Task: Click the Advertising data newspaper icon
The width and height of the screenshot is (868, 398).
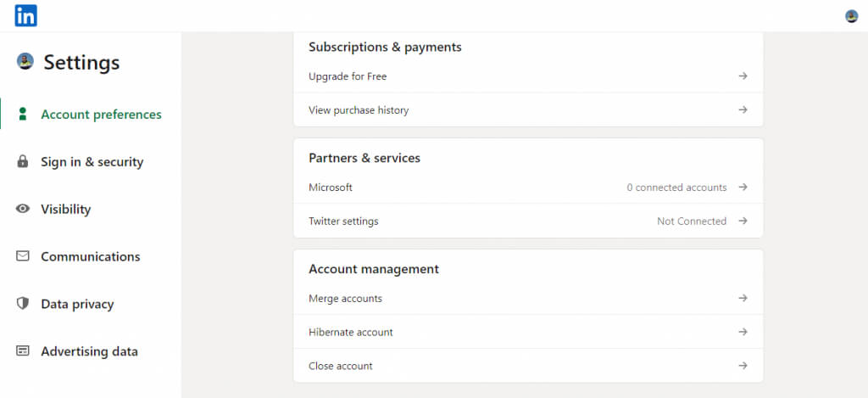Action: coord(23,351)
